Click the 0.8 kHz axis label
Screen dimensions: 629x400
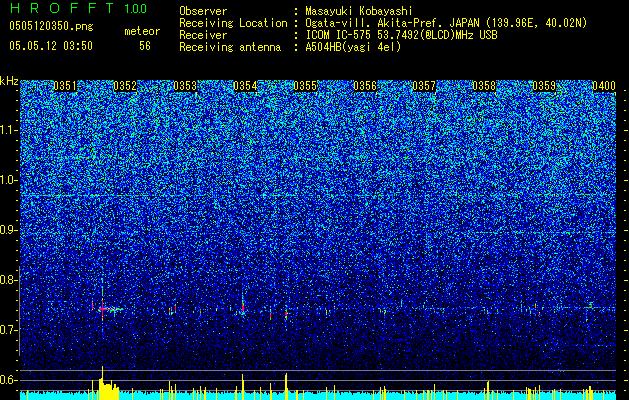pos(9,280)
